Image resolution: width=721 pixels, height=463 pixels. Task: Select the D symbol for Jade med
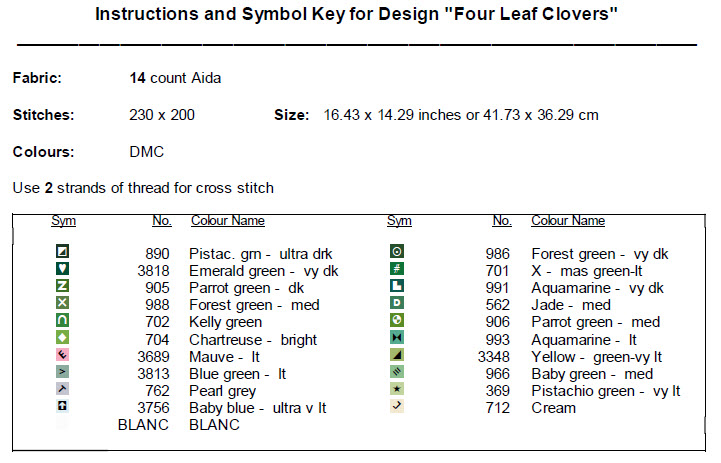(x=397, y=304)
